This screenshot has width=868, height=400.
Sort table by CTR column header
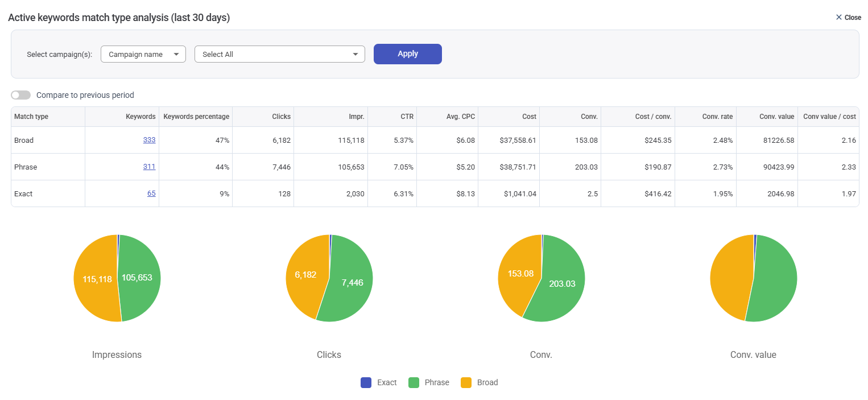[407, 117]
